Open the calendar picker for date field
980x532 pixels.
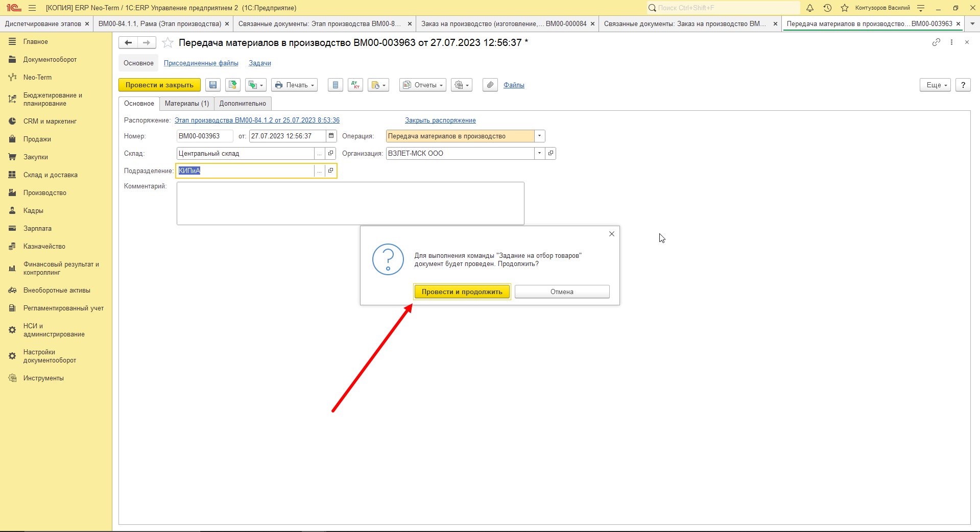pos(331,136)
